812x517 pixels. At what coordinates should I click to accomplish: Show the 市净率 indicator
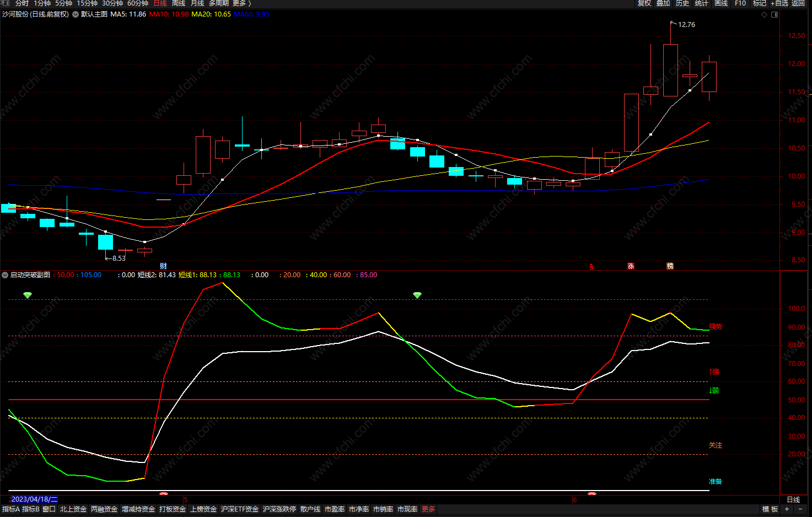[359, 509]
